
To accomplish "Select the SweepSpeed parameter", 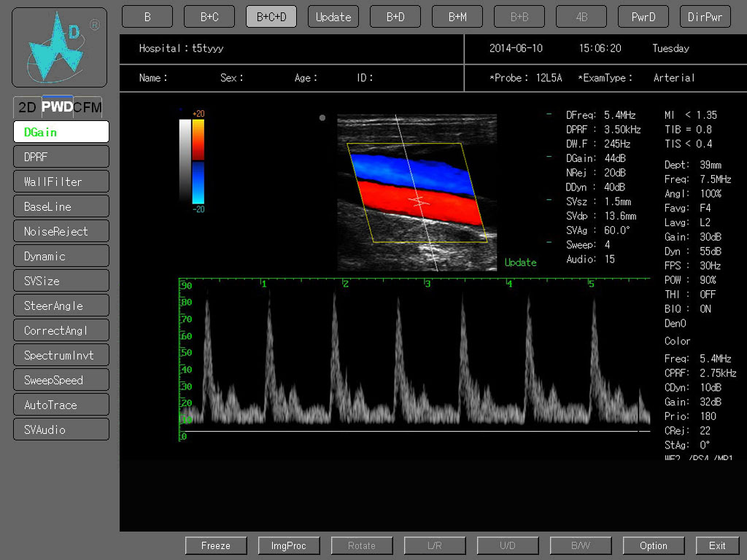I will pyautogui.click(x=61, y=380).
